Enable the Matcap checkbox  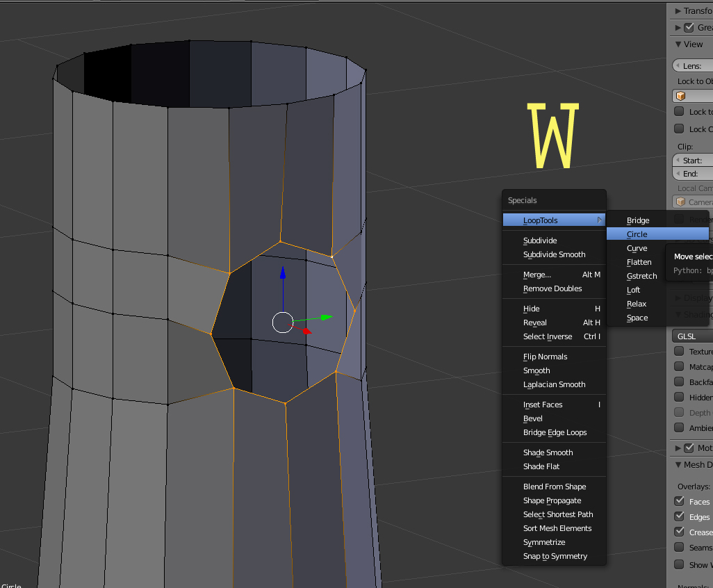pos(680,366)
